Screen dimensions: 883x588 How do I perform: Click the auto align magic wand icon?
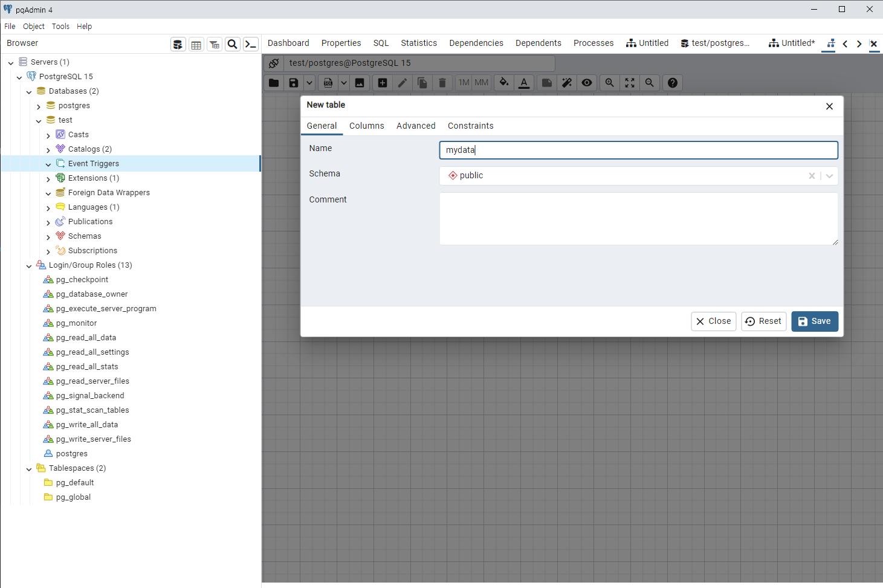coord(567,83)
